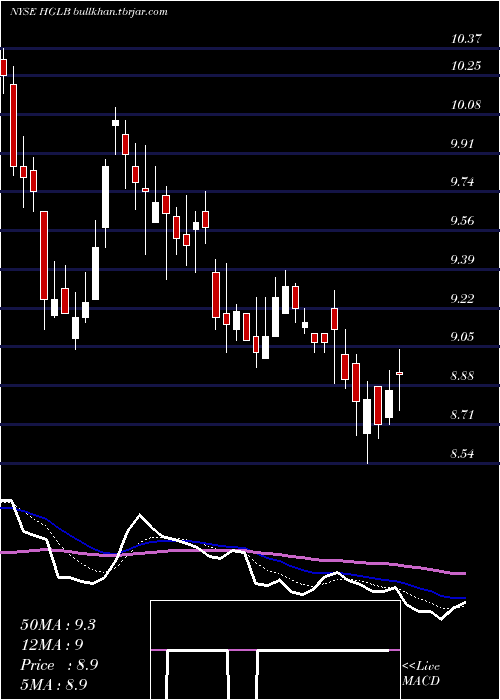Click the 10.08 price level label
500x700 pixels.
(466, 105)
